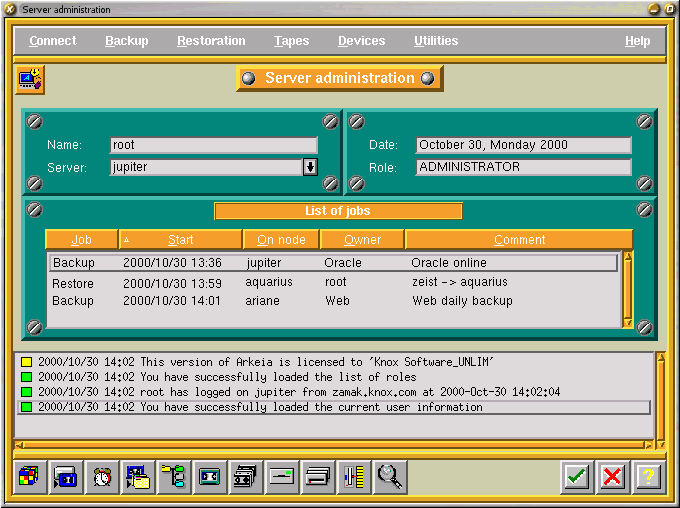This screenshot has width=680, height=508.
Task: Select the 'root has logged on jupiter' log line
Action: (x=334, y=392)
